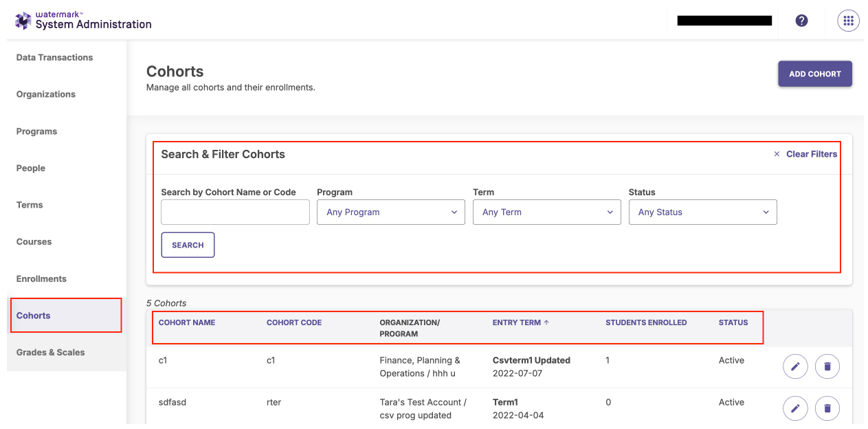Sort by Cohort Name column header

point(187,322)
